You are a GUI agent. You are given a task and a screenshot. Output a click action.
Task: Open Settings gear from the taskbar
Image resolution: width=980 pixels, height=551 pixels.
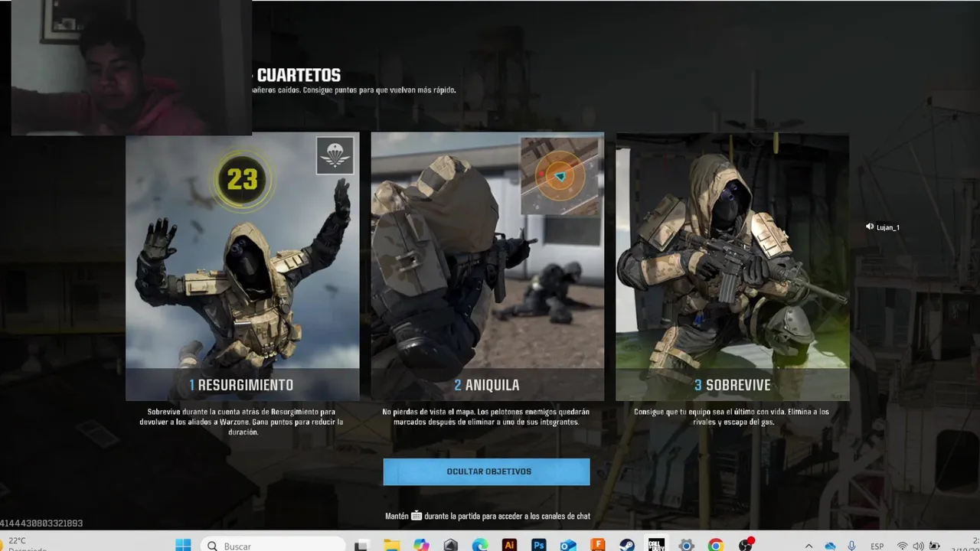click(686, 545)
